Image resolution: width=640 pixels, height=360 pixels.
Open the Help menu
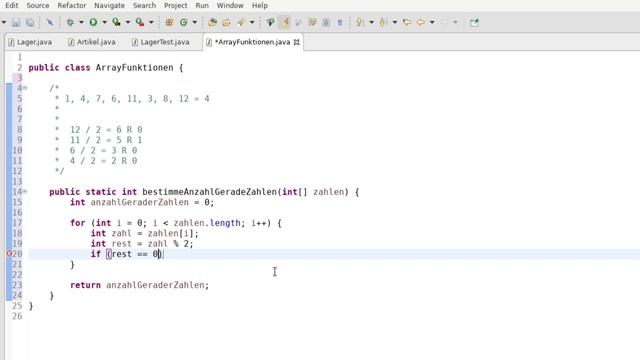pyautogui.click(x=260, y=5)
